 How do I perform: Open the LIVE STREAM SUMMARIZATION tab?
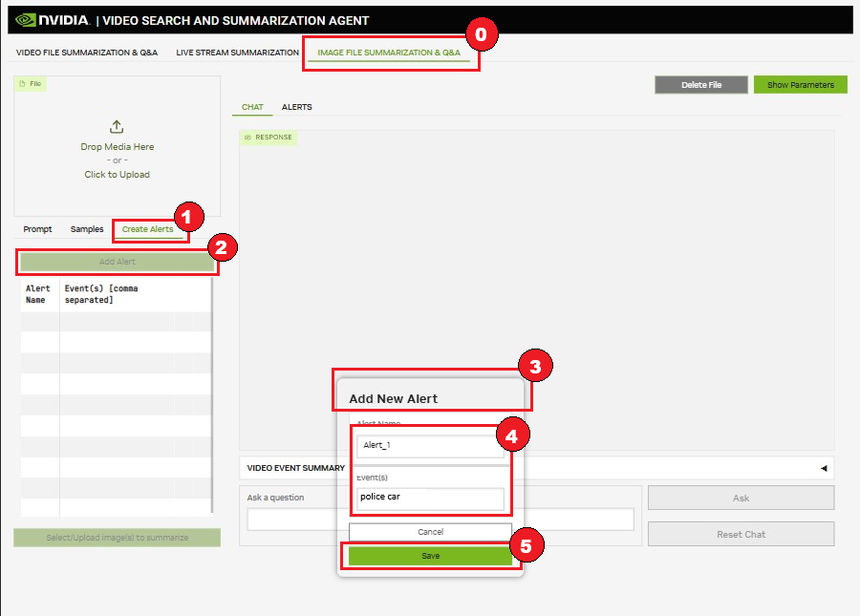point(235,53)
